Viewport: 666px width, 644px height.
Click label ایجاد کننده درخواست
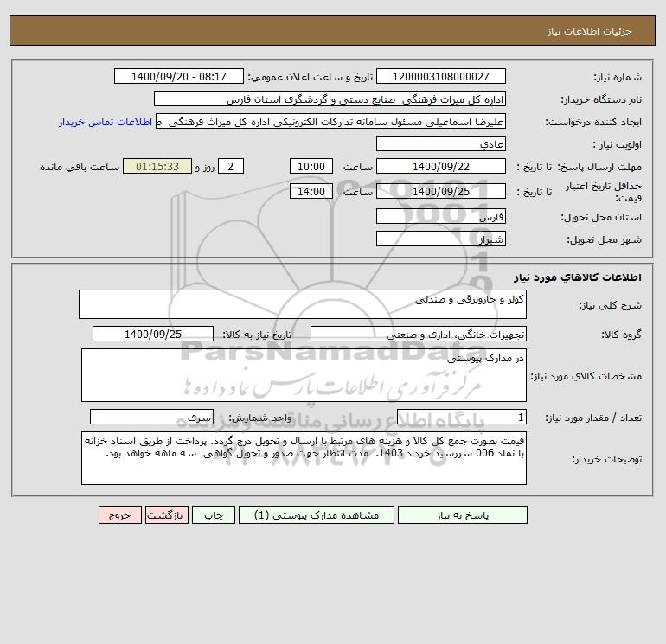[593, 122]
